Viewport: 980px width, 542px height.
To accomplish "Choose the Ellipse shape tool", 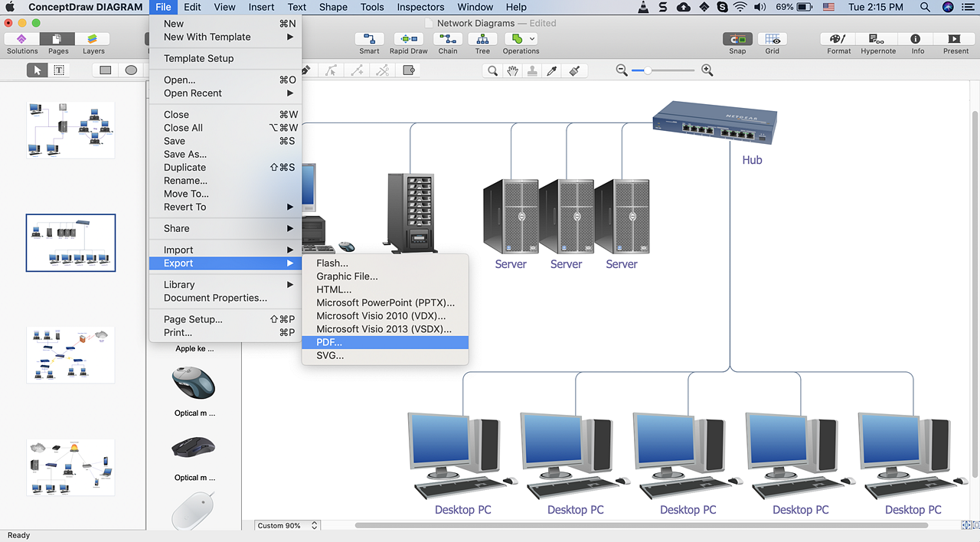I will (130, 70).
